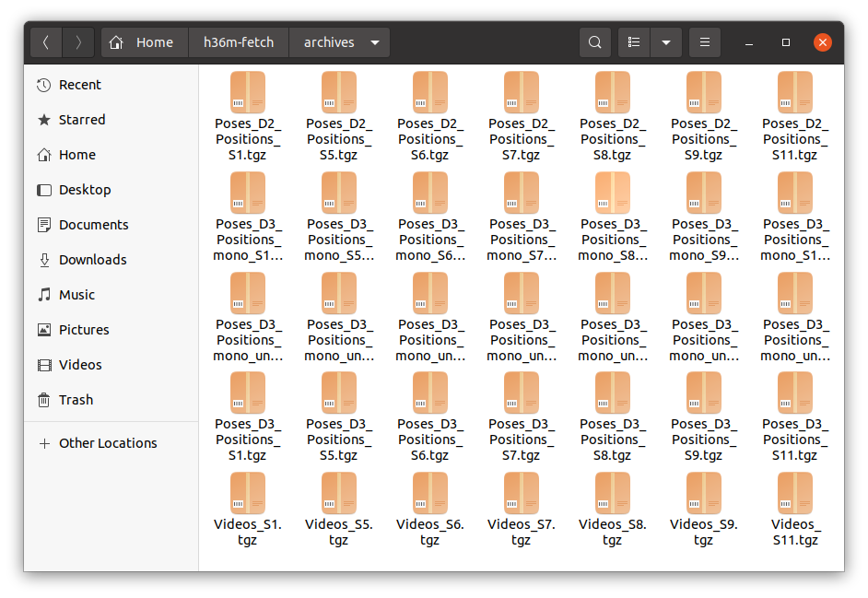The height and width of the screenshot is (598, 868).
Task: Select Poses_D2_Positions_S7.tgz archive icon
Action: [x=521, y=92]
